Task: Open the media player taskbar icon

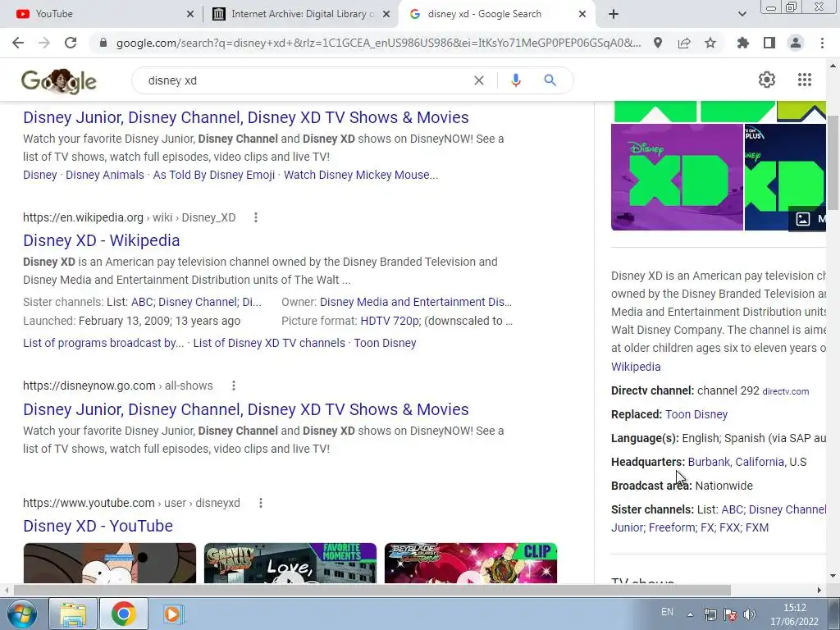Action: (173, 614)
